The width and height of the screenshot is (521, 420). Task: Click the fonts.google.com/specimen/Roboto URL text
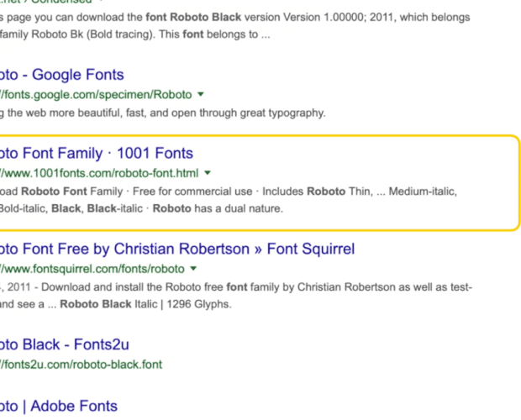[96, 95]
